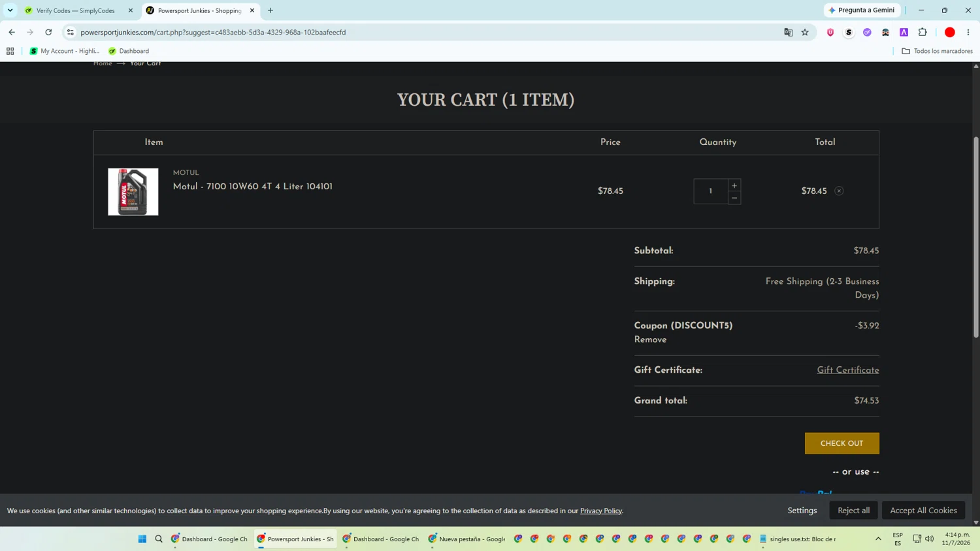The width and height of the screenshot is (980, 551).
Task: Remove the DISCOUNT5 coupon
Action: [650, 340]
